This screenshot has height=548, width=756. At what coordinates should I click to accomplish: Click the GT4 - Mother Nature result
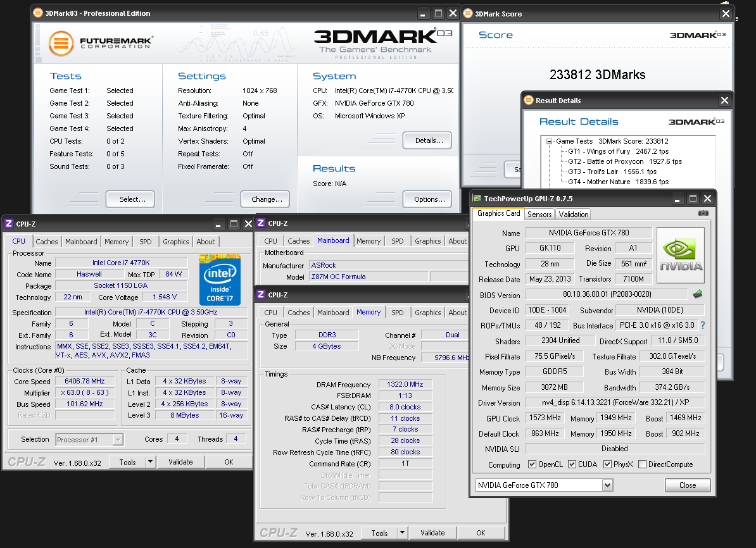(618, 182)
